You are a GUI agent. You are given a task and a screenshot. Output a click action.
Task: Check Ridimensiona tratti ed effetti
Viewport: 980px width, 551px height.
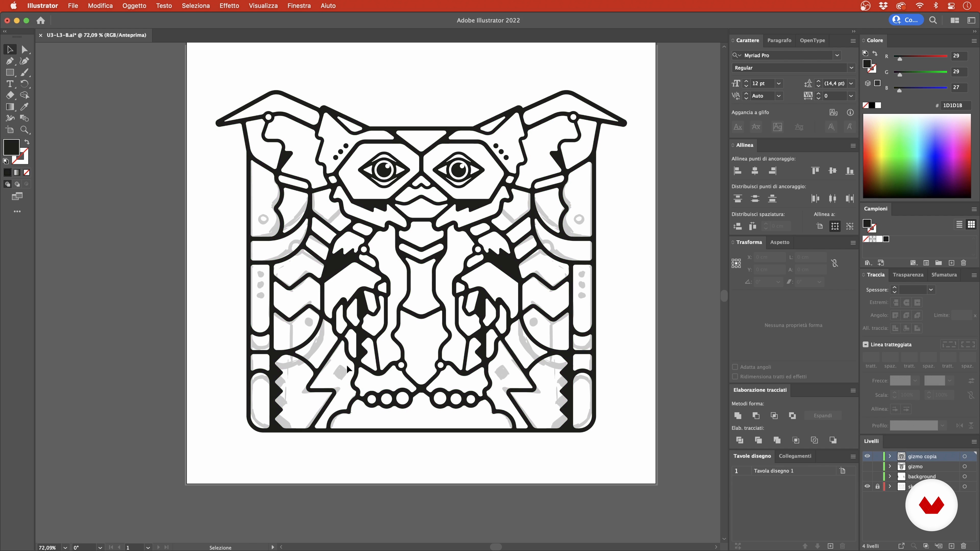[x=735, y=377]
